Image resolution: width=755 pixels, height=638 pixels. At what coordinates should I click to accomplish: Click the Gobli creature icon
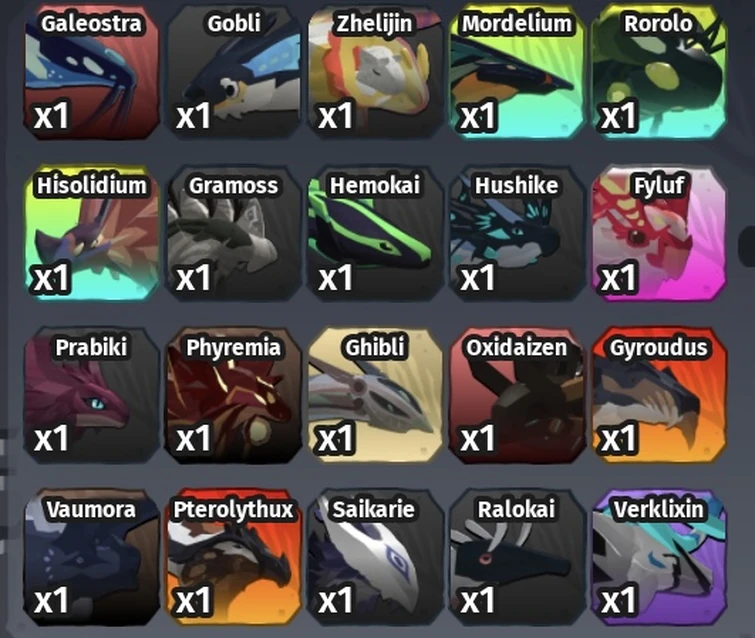[234, 72]
